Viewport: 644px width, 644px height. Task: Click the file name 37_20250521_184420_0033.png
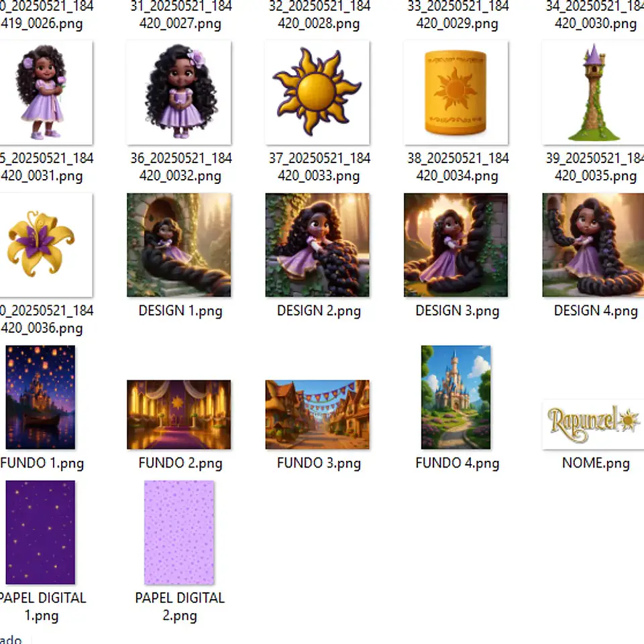coord(319,167)
